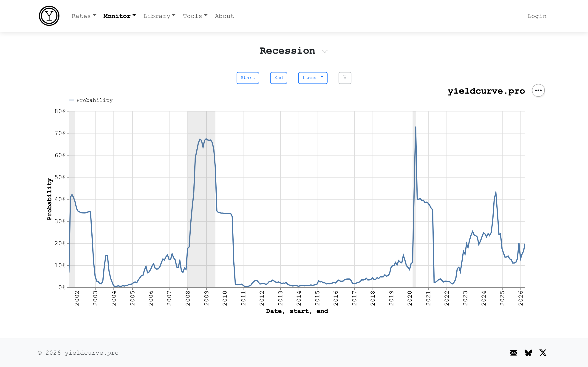Open the Items dropdown button

pyautogui.click(x=312, y=78)
